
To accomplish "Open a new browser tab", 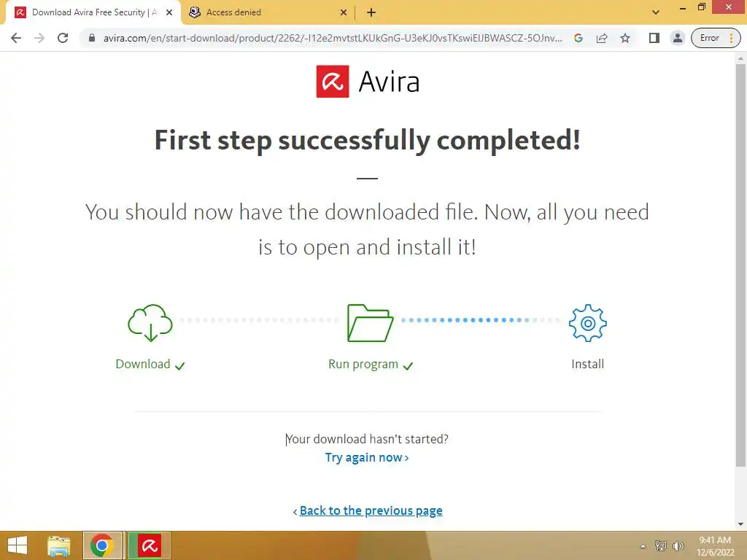I will pos(371,13).
